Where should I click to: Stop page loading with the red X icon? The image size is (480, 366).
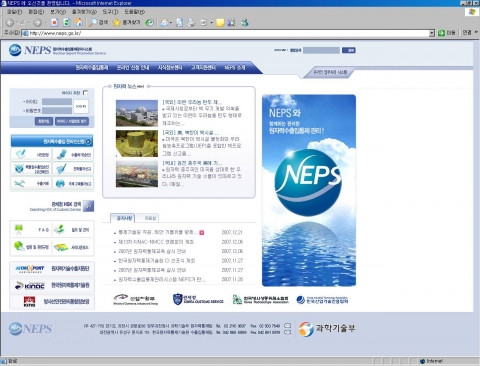pyautogui.click(x=55, y=22)
